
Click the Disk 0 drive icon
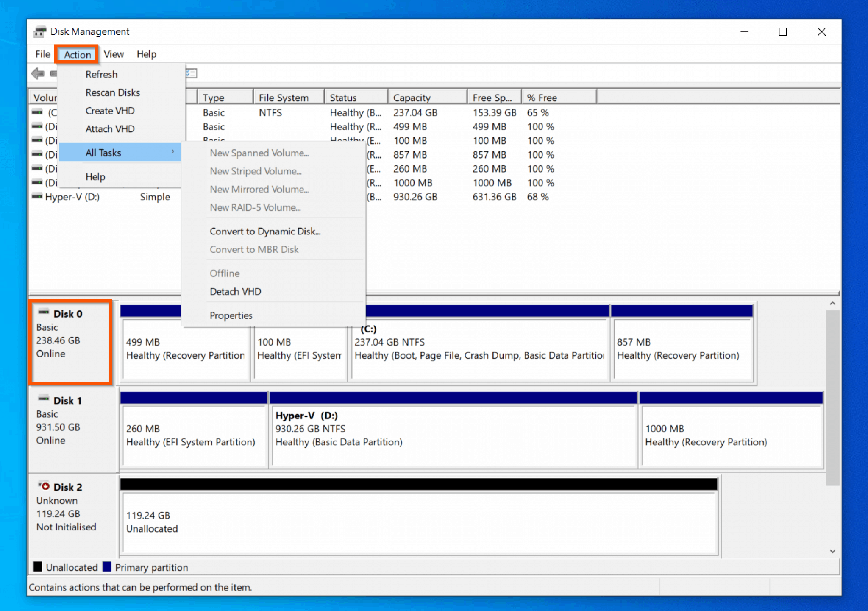[44, 312]
